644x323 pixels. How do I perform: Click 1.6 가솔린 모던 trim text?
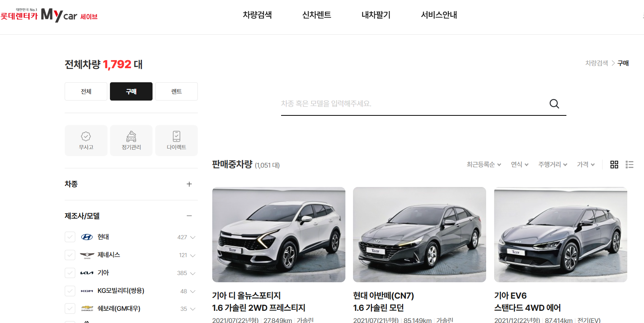click(x=378, y=308)
